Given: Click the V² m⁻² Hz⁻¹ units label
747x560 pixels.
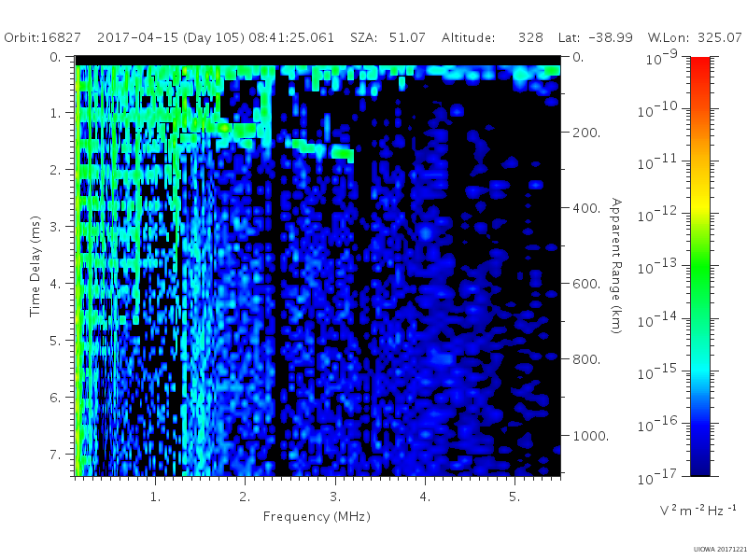Looking at the screenshot, I should coord(698,510).
